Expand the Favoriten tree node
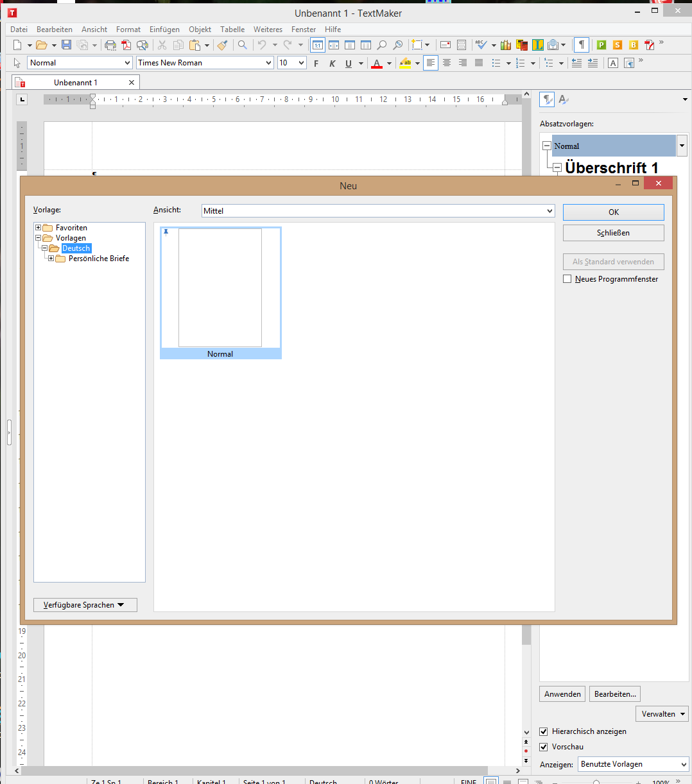 click(39, 228)
